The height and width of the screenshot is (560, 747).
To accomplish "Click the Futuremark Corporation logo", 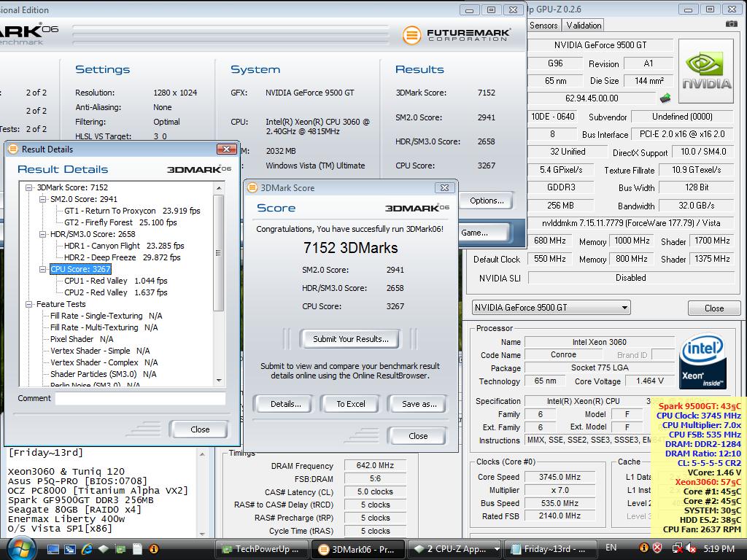I will [x=457, y=35].
